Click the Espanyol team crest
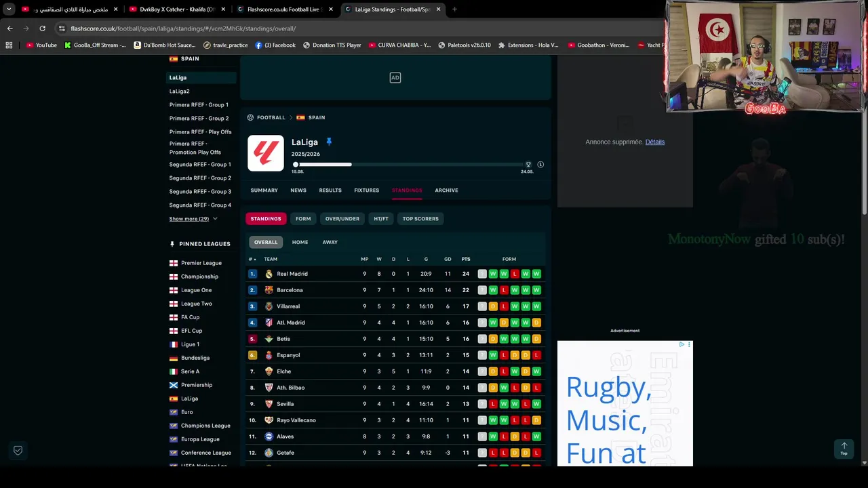 coord(269,355)
